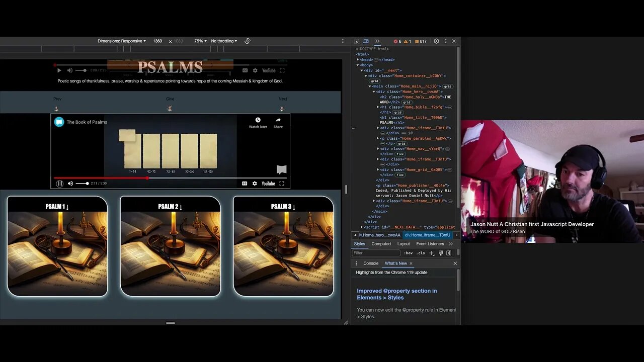644x362 pixels.
Task: Seek the red progress bar of Psalms video
Action: [170, 178]
